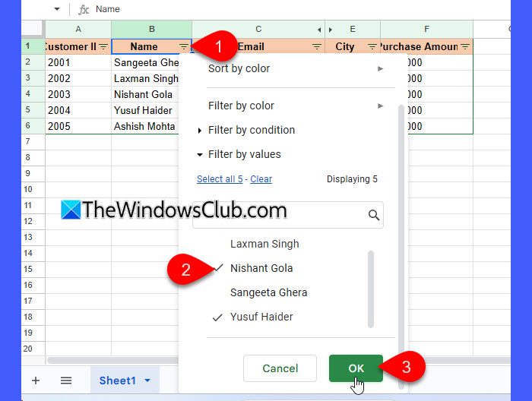This screenshot has height=401, width=532.
Task: Select cell containing 2005
Action: pos(78,126)
